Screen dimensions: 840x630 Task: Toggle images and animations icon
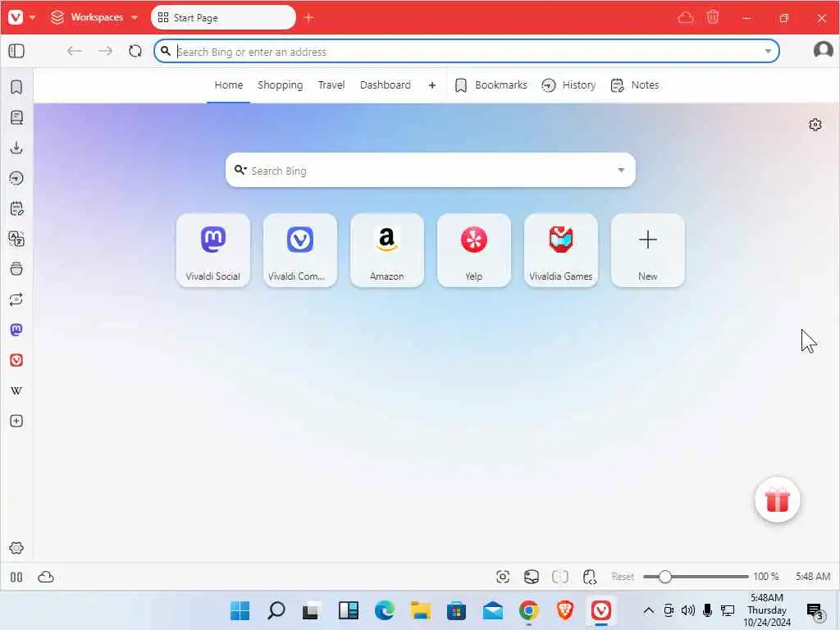coord(531,577)
